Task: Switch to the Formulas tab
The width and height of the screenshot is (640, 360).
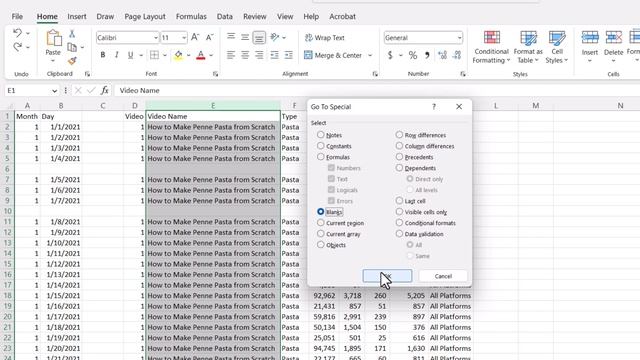Action: 191,16
